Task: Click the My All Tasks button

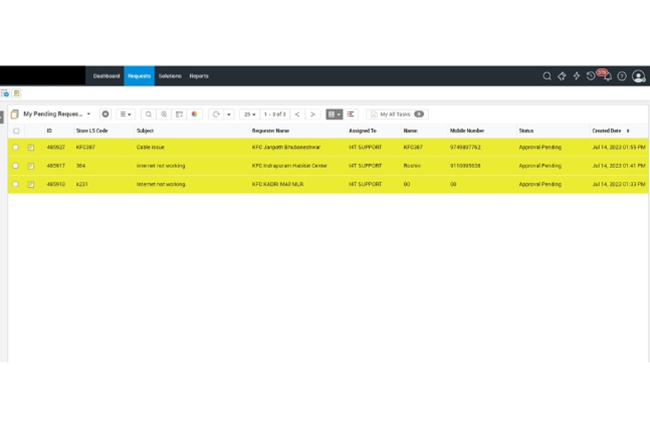Action: pos(397,114)
